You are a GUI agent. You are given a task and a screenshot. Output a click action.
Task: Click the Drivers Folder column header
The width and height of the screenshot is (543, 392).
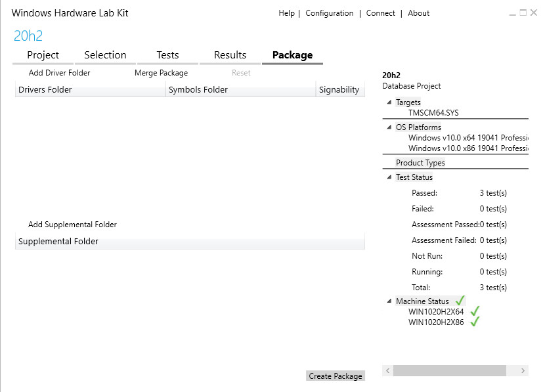coord(90,90)
